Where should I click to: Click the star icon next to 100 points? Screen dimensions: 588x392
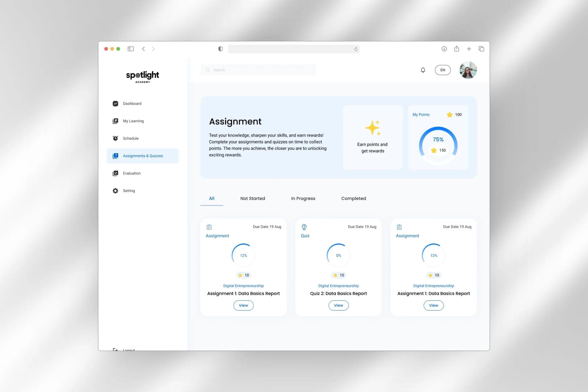coord(450,115)
